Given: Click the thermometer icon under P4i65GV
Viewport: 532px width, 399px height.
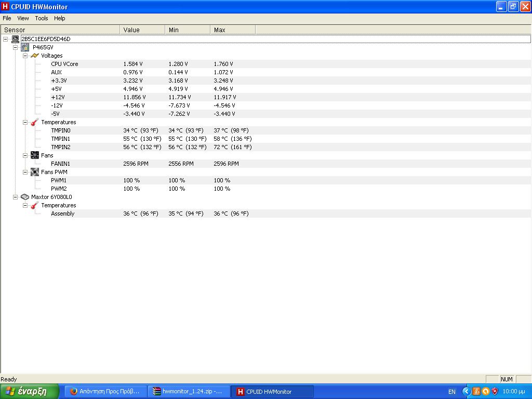Looking at the screenshot, I should (x=35, y=122).
